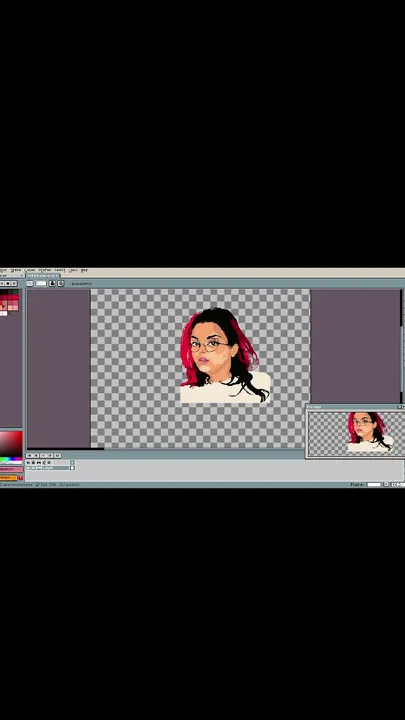
Task: Click the ink icon in context bar
Action: (52, 283)
